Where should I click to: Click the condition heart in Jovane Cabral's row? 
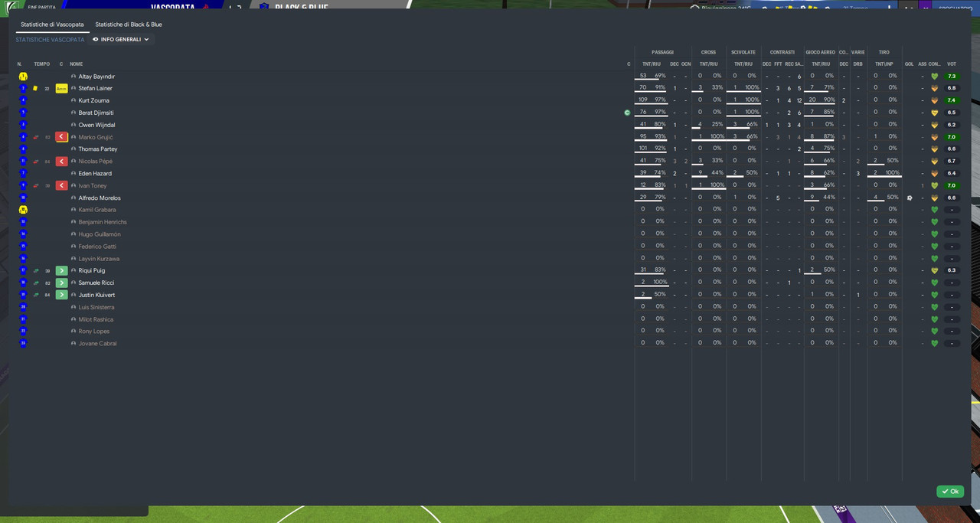[934, 343]
